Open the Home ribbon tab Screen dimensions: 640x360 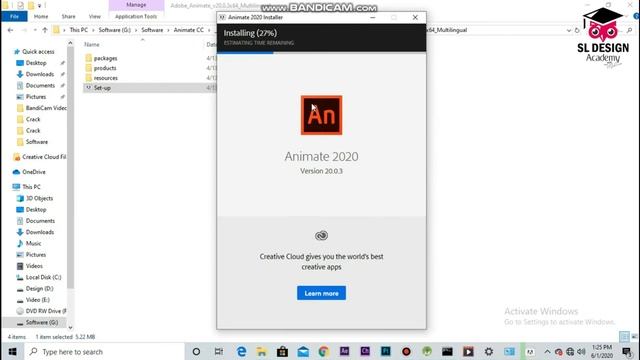click(41, 16)
